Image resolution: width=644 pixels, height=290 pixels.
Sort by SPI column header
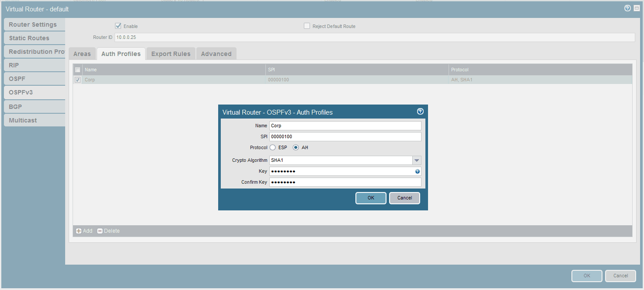(357, 70)
